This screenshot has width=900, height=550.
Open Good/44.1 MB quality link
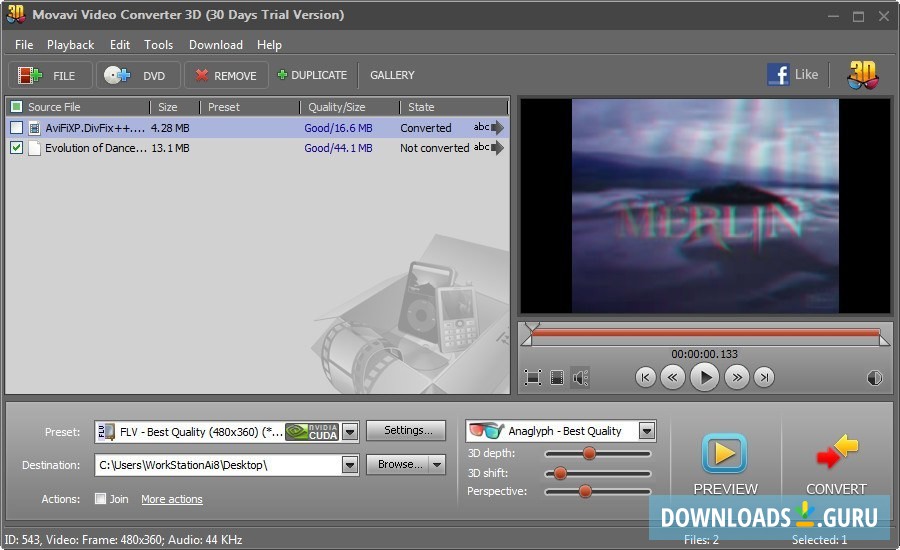point(338,148)
